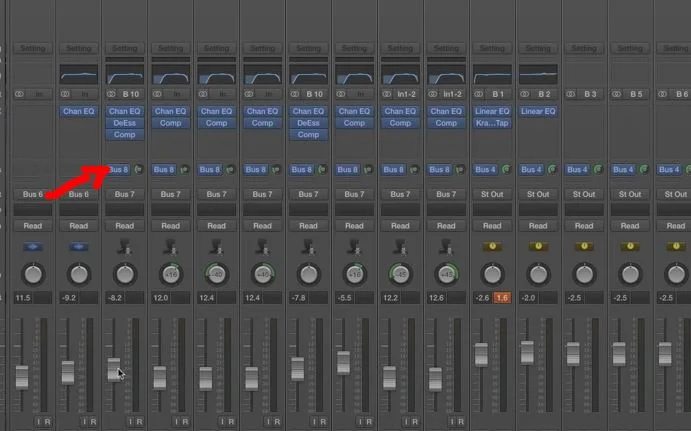Click the format icon on the 11.5 strip
The image size is (691, 431).
click(19, 94)
